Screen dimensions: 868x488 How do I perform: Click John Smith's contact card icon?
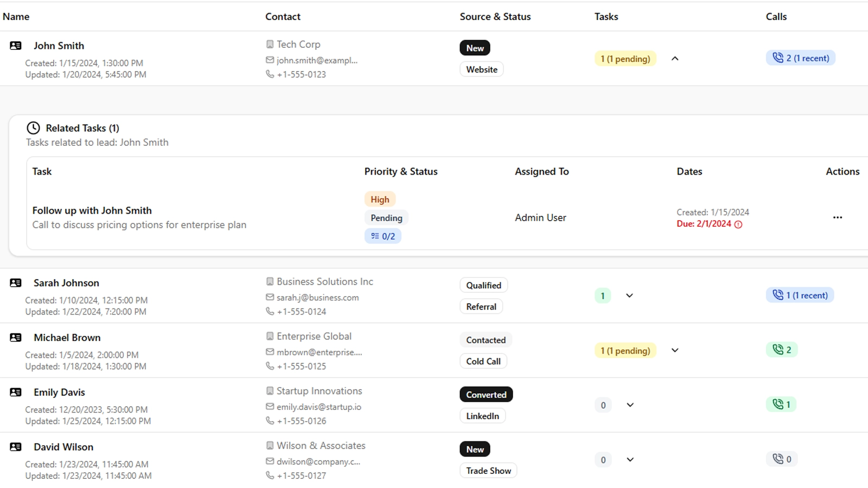point(16,46)
